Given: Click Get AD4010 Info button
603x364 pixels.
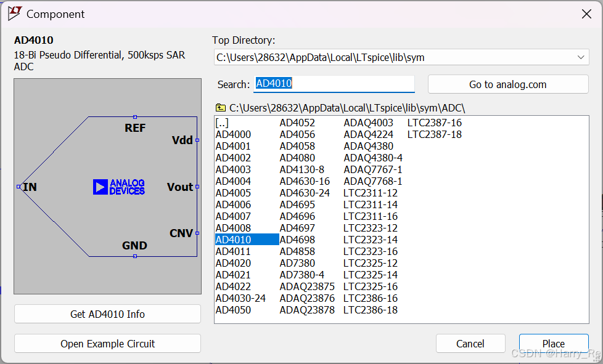Looking at the screenshot, I should pos(107,314).
